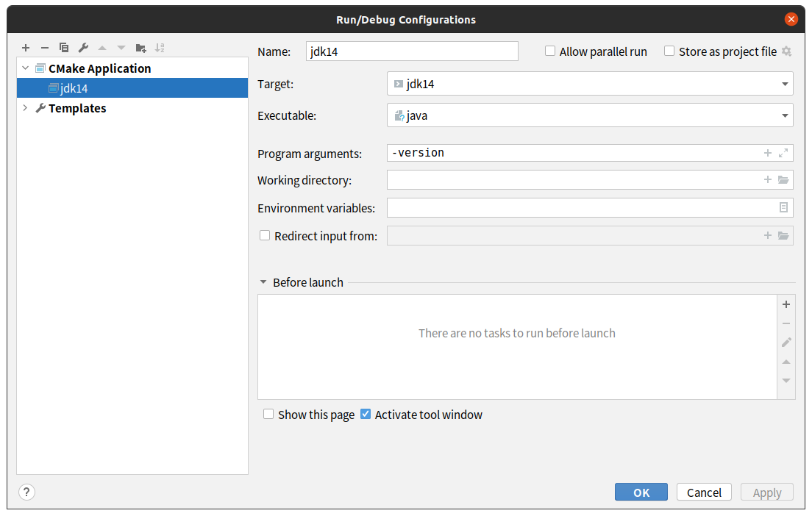Edit environment variables list icon
This screenshot has height=516, width=812.
[x=783, y=208]
